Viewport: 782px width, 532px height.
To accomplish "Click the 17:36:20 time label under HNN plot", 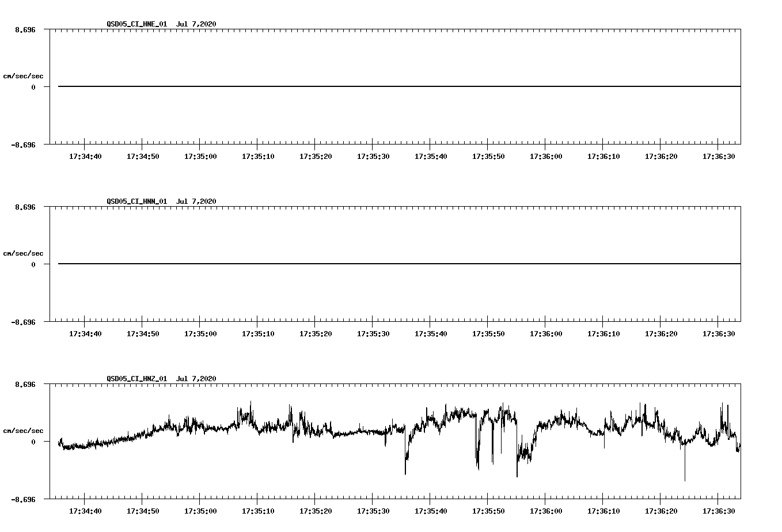I will point(661,333).
